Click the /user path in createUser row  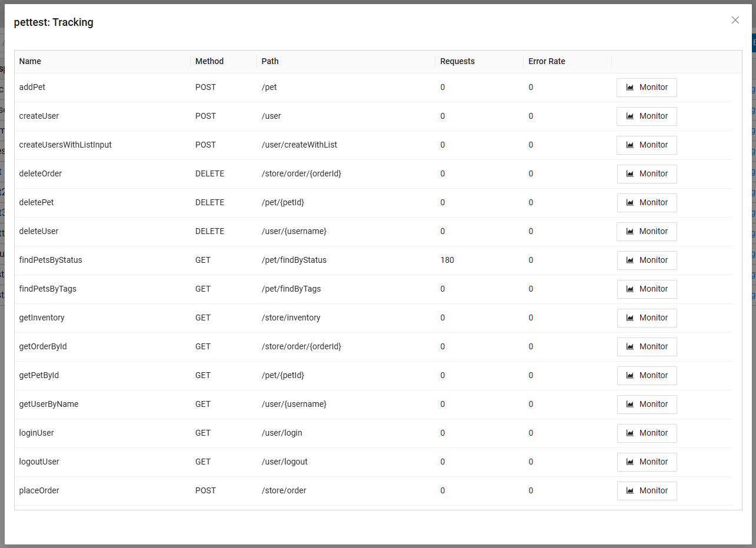(x=271, y=116)
